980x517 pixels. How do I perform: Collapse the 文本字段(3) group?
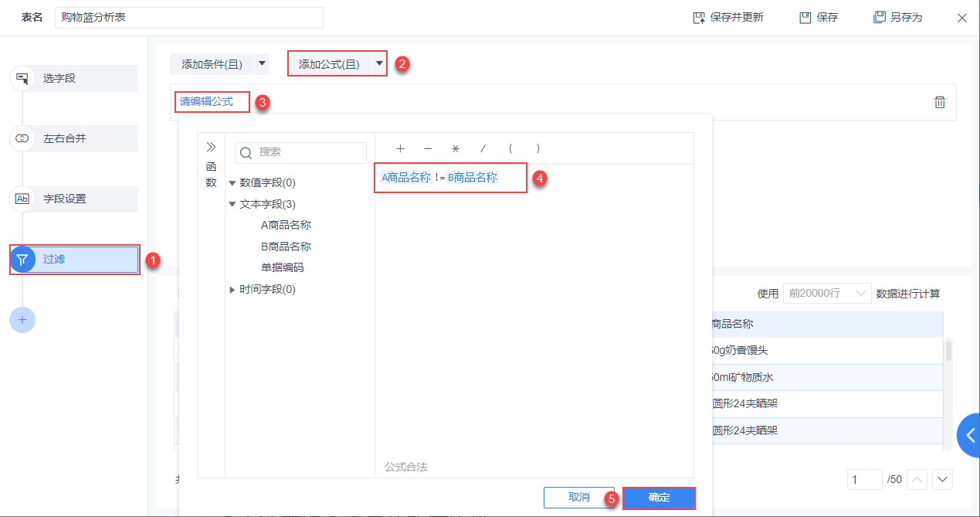232,204
